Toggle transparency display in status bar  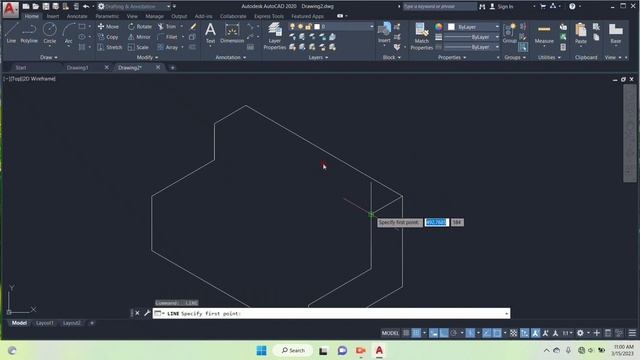point(513,333)
